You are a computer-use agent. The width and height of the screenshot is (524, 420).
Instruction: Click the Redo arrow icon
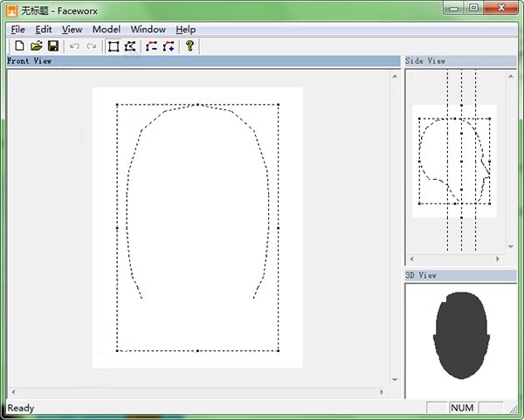92,45
